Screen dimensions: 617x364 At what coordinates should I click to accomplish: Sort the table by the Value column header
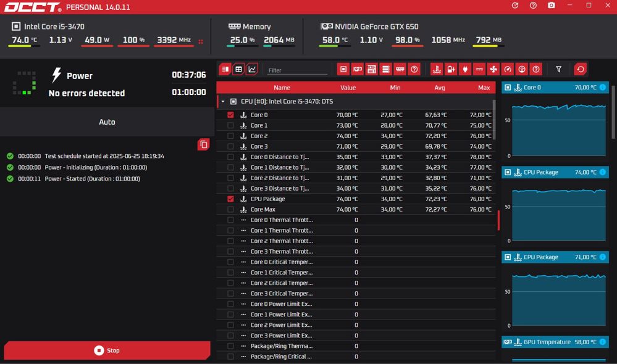pos(348,88)
